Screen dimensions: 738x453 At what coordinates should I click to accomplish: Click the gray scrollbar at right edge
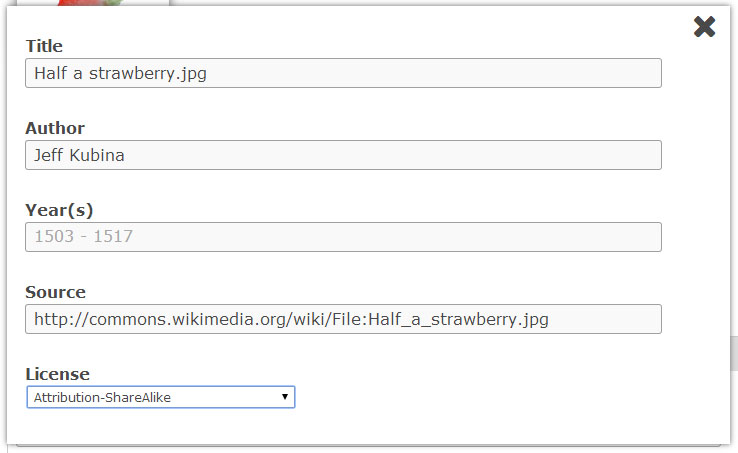[x=732, y=353]
